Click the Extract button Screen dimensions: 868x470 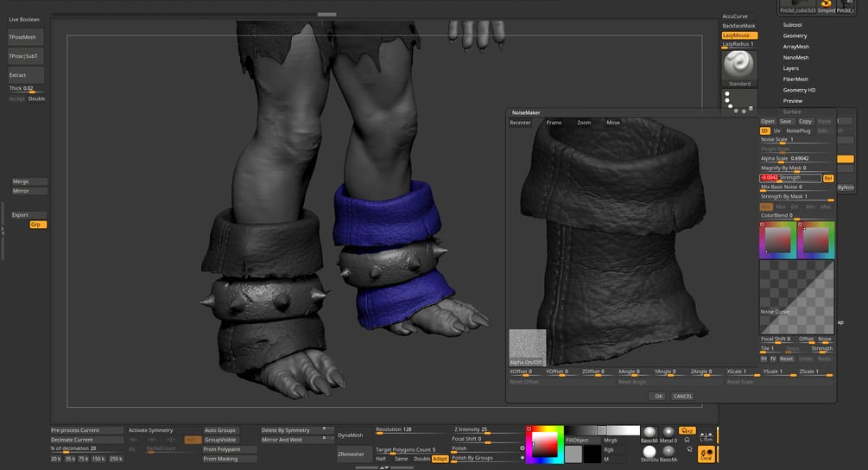point(25,75)
